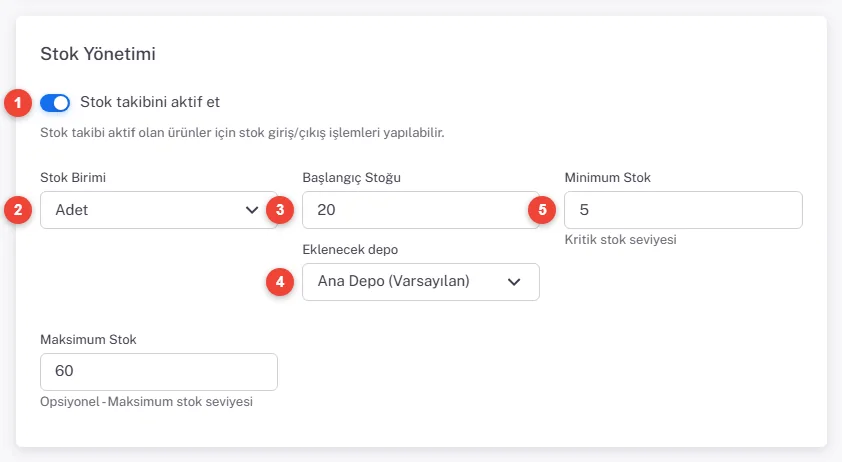The height and width of the screenshot is (462, 842).
Task: Click the 'Minimum Stok' label
Action: pyautogui.click(x=607, y=178)
